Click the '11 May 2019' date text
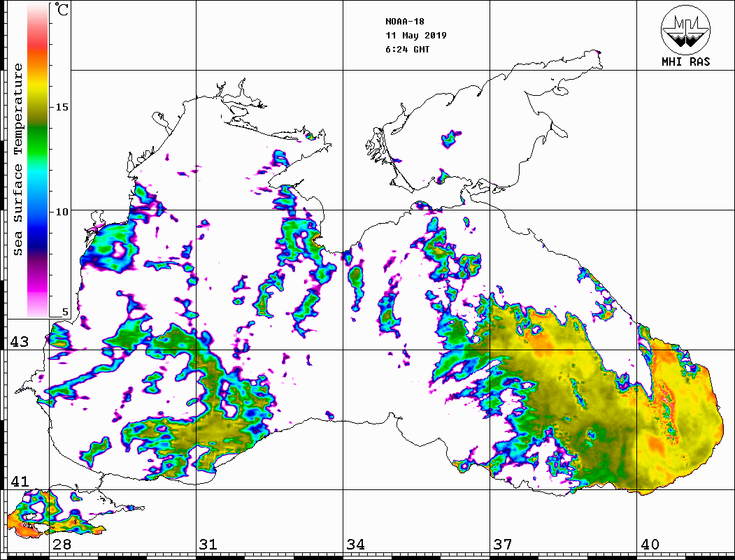 416,36
